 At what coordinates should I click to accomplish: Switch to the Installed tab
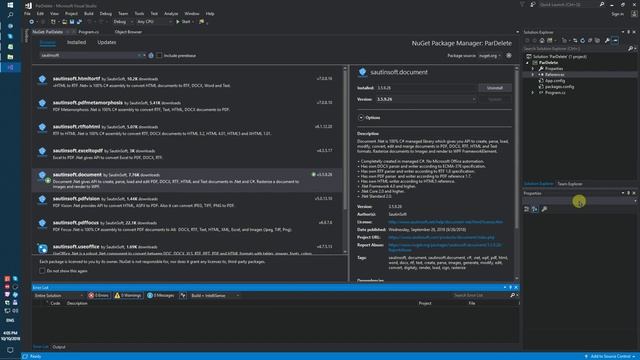coord(76,42)
